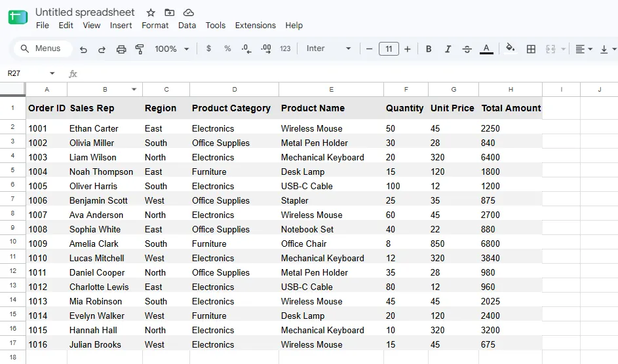Image resolution: width=618 pixels, height=364 pixels.
Task: Select the Stapler cell
Action: (x=331, y=200)
